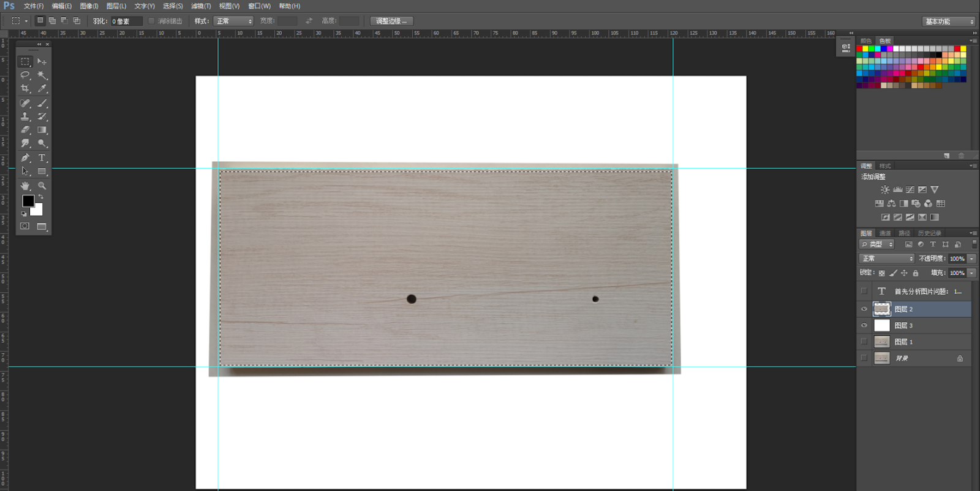Screen dimensions: 980x491
Task: Select the Smudge tool
Action: point(25,143)
